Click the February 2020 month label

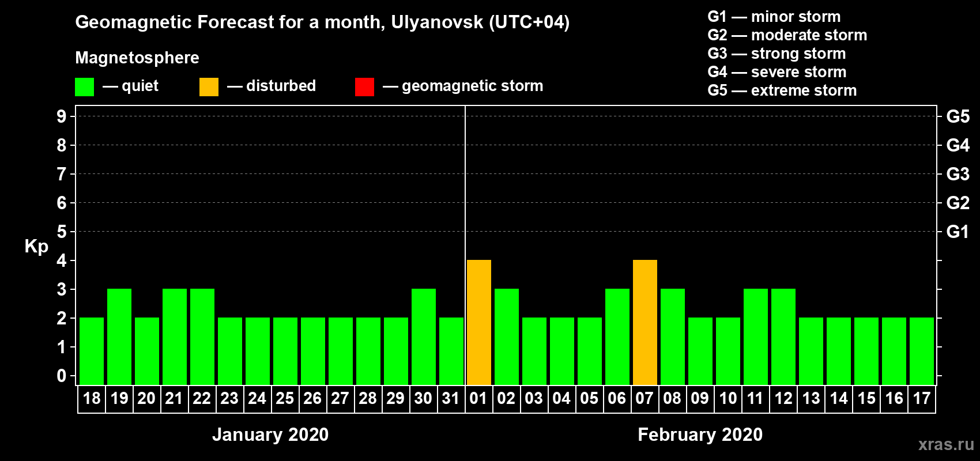click(700, 434)
